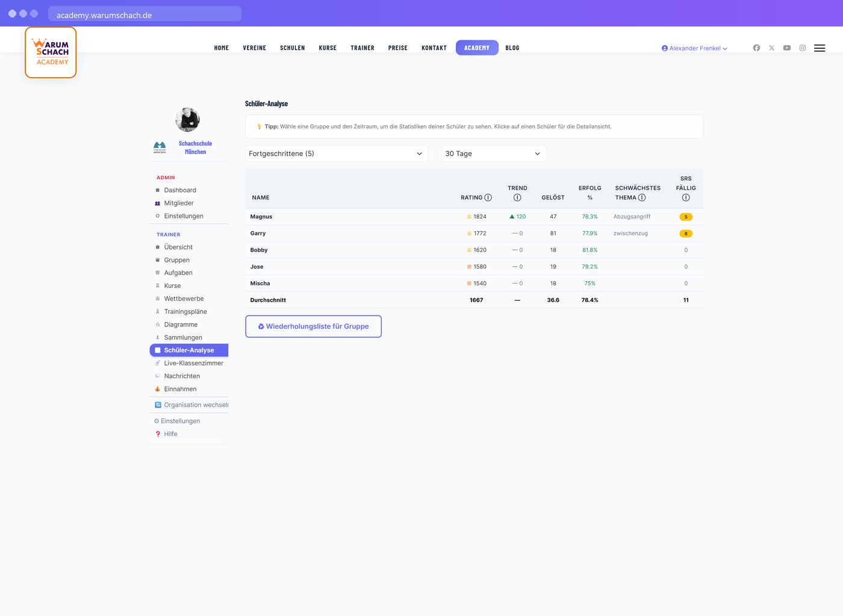
Task: Click the trainer profile avatar photo
Action: pos(187,120)
